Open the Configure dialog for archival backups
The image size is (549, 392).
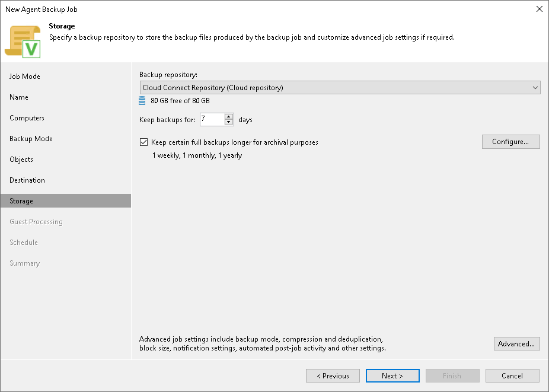(x=510, y=142)
